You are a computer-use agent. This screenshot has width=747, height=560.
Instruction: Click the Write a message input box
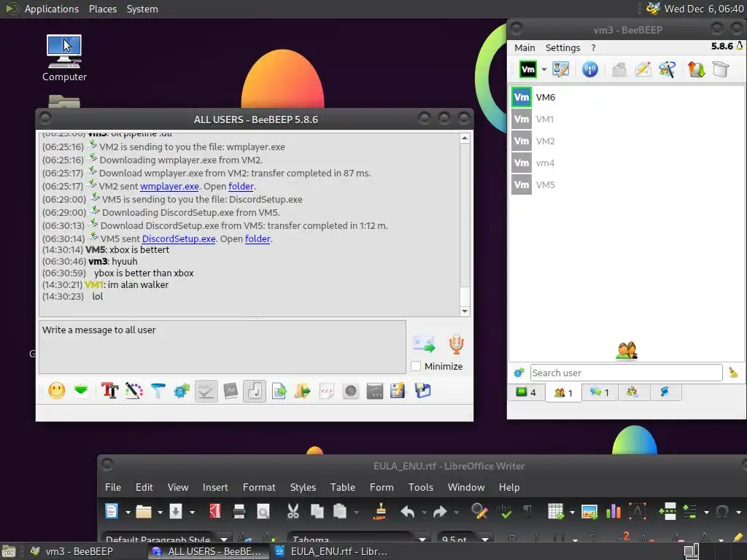222,346
